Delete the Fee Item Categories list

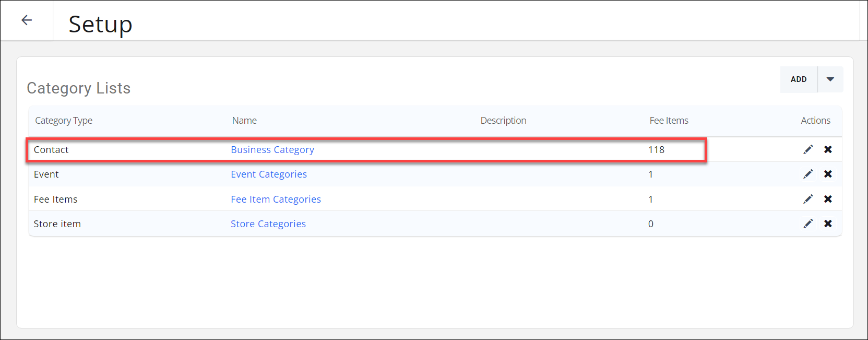point(828,199)
